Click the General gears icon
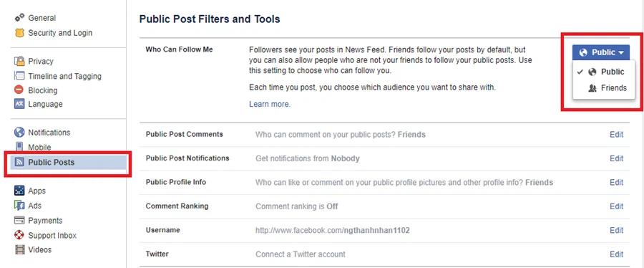Image resolution: width=644 pixels, height=268 pixels. (x=19, y=18)
